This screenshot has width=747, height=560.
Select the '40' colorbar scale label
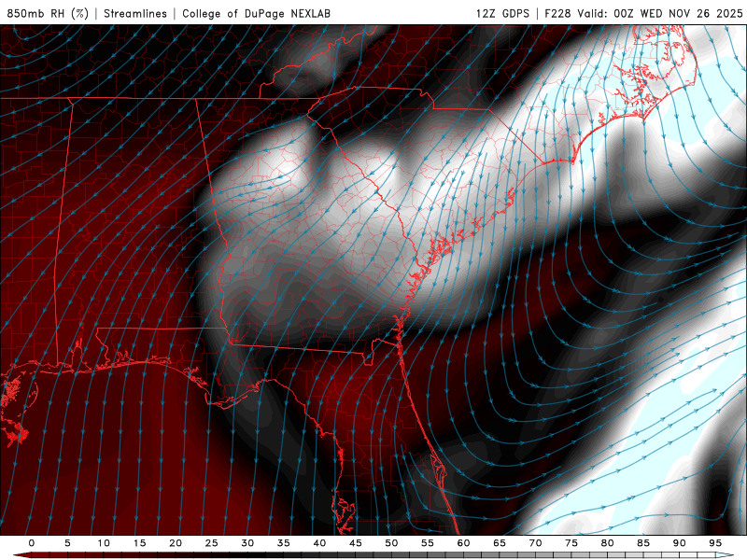tap(319, 543)
